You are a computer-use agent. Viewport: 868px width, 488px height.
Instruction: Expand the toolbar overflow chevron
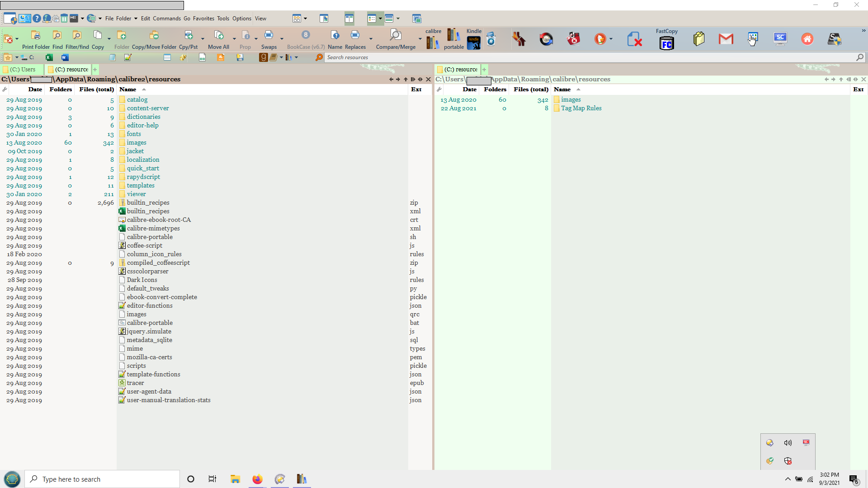tap(863, 31)
